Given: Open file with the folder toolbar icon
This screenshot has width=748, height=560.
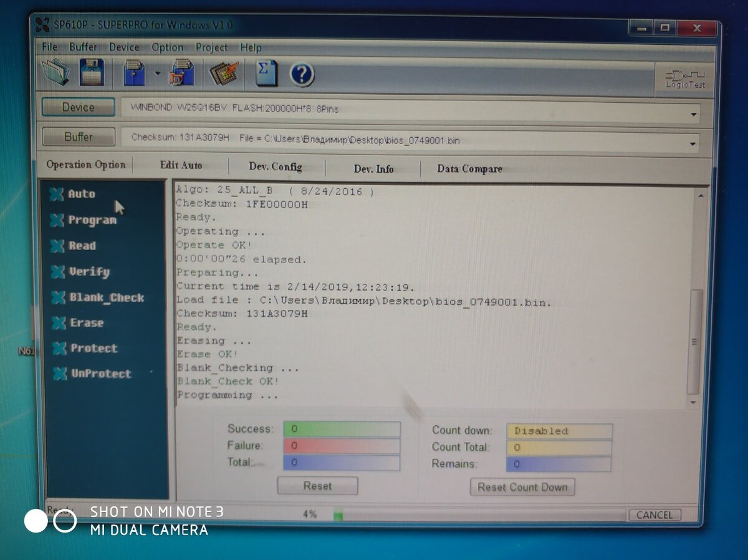Looking at the screenshot, I should coord(55,72).
